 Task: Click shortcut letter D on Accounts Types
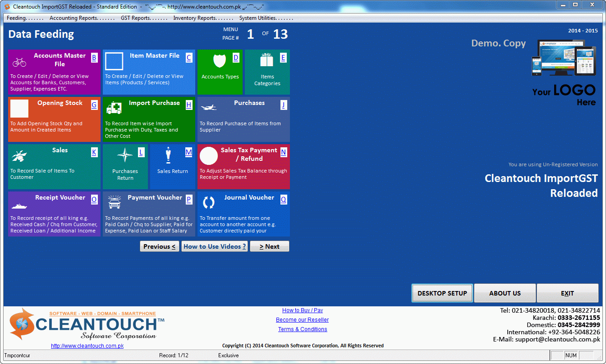pyautogui.click(x=236, y=58)
